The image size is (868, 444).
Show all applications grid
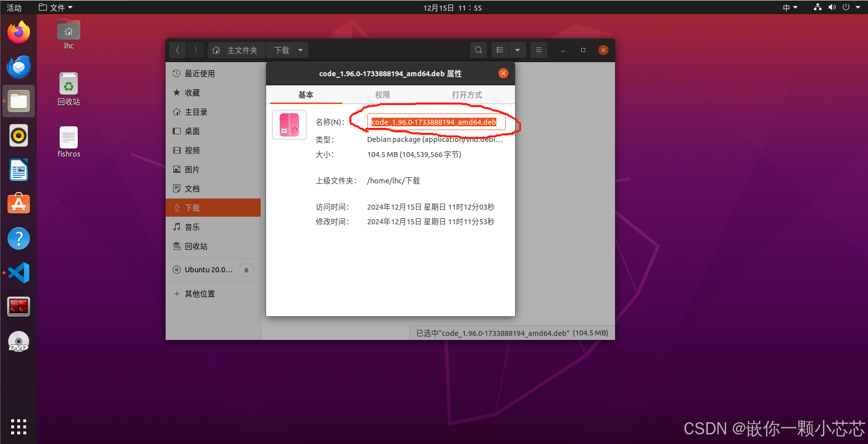[19, 427]
